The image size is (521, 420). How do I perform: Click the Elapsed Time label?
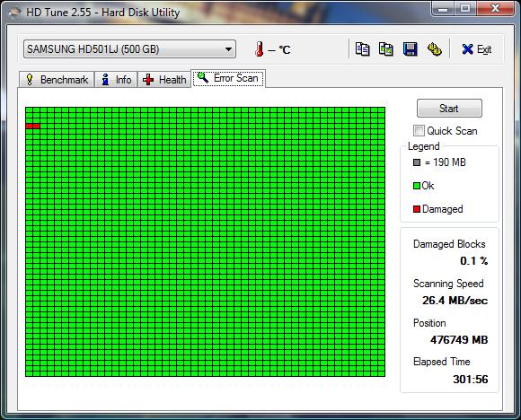click(x=442, y=362)
